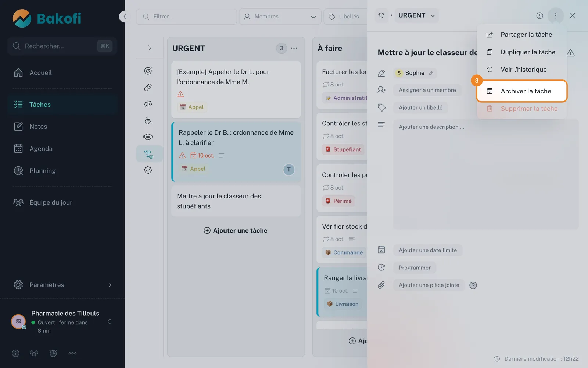
Task: Click the info icon in task panel header
Action: coord(539,15)
